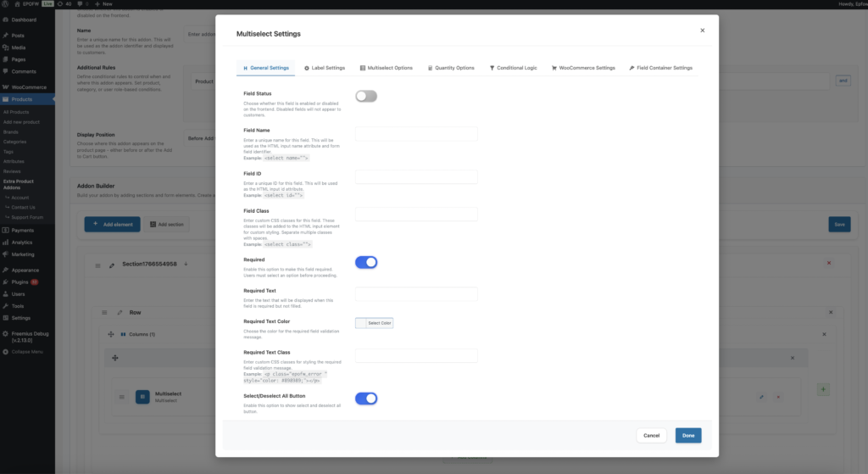Open the WooCommerce Settings tab
The height and width of the screenshot is (474, 868).
click(x=583, y=68)
